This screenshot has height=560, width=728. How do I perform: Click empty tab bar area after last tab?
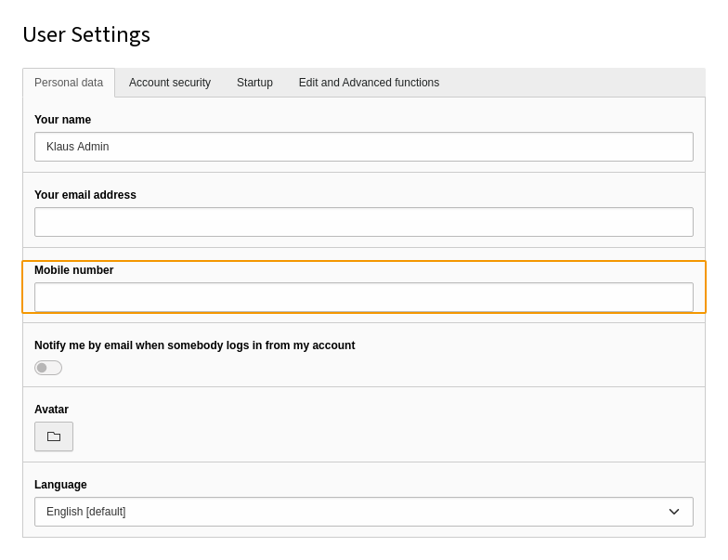click(x=576, y=83)
